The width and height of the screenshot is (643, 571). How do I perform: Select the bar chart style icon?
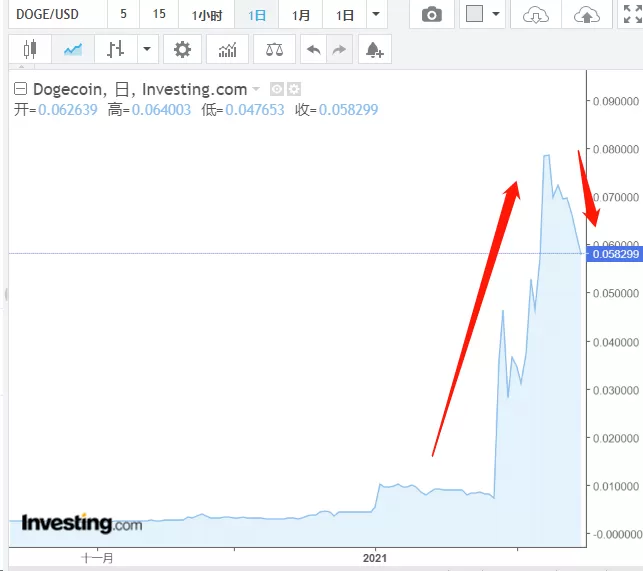(x=116, y=49)
